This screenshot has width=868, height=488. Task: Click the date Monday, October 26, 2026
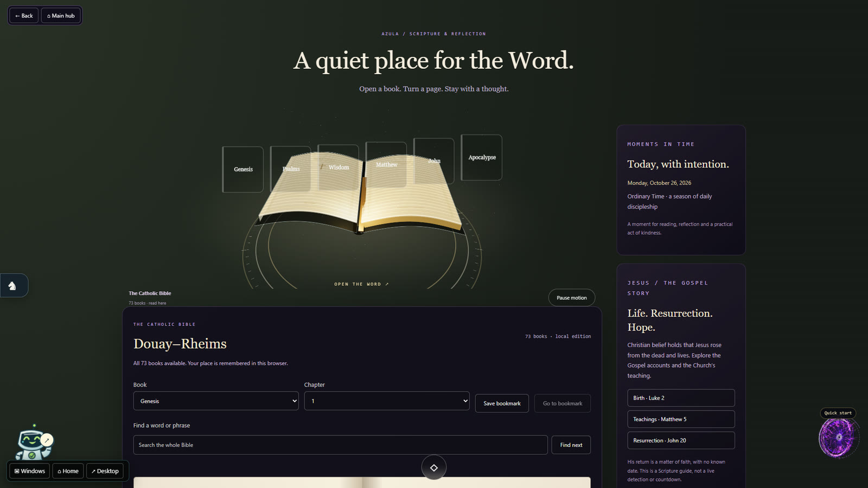pyautogui.click(x=659, y=183)
